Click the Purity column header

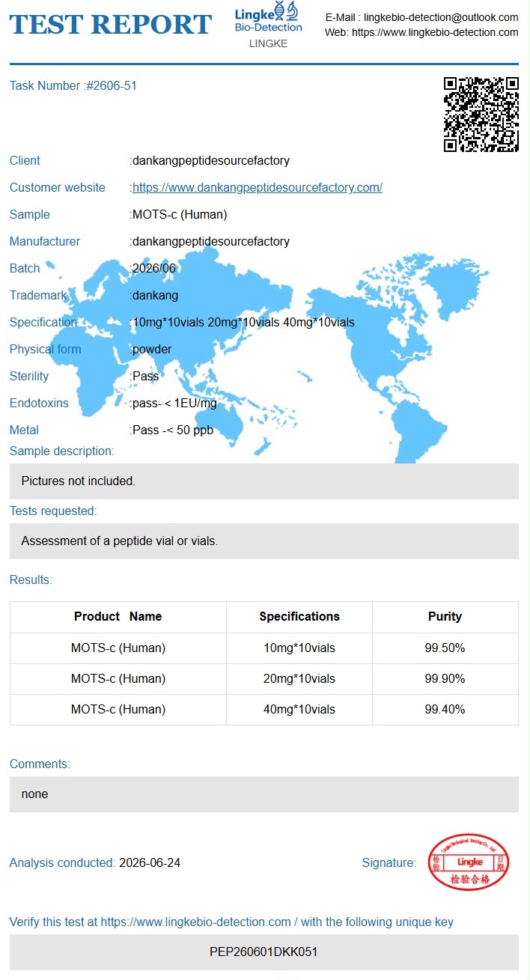click(445, 617)
